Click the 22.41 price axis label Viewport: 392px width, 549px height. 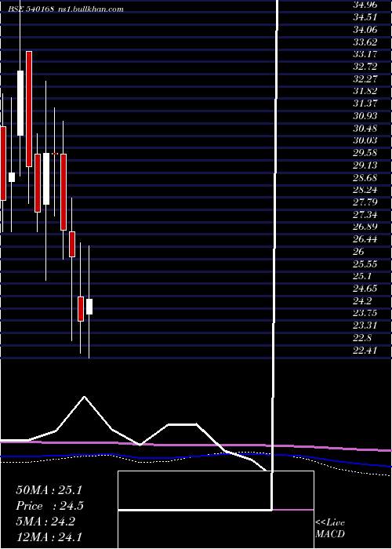tap(365, 350)
